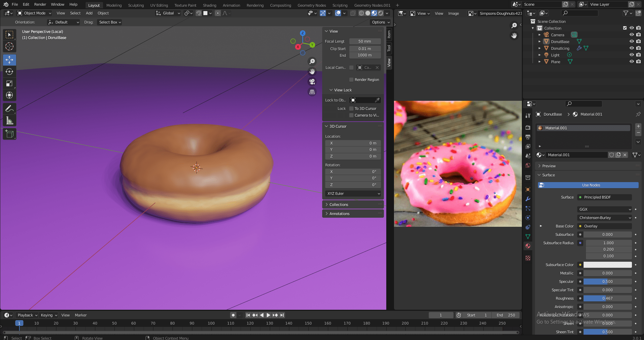This screenshot has width=644, height=340.
Task: Switch to the Shading workspace tab
Action: click(209, 5)
